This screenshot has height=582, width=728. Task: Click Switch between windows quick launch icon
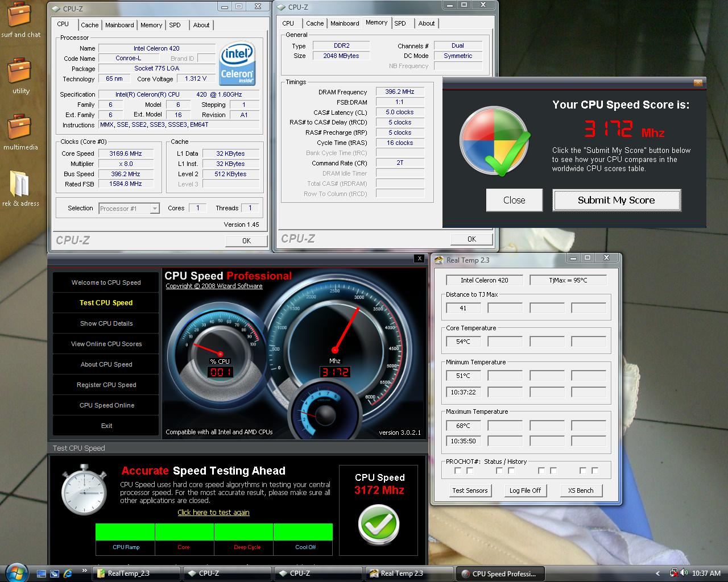[x=55, y=573]
